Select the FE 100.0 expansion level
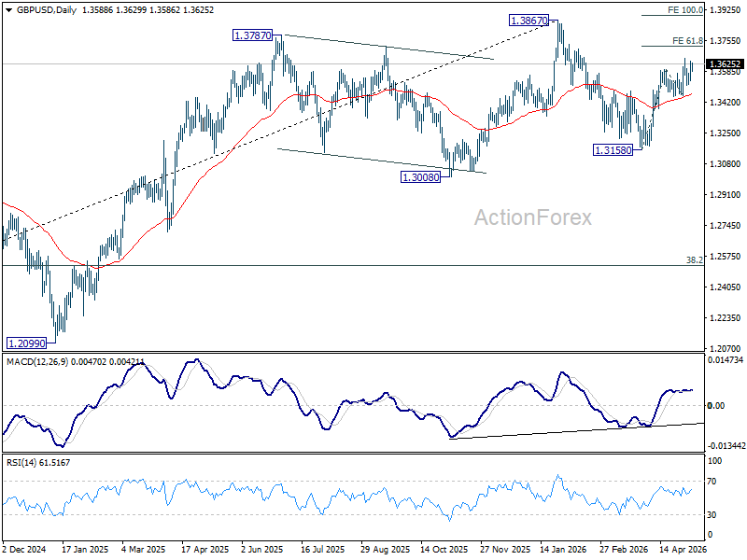Viewport: 747px width, 560px height. [x=685, y=10]
